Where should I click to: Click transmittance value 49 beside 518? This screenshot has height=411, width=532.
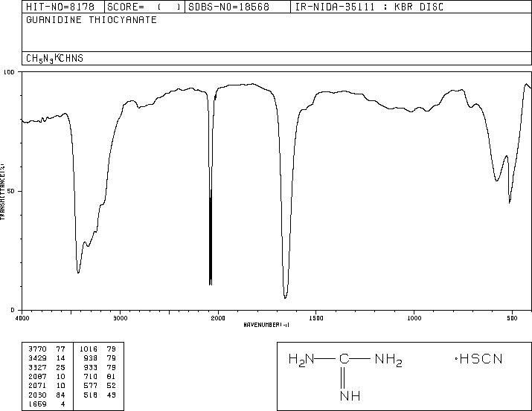tap(112, 395)
